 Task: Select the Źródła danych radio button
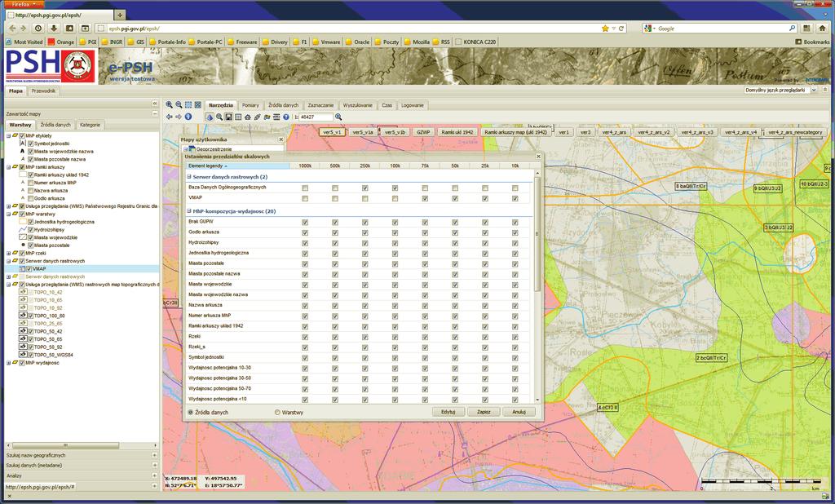click(190, 413)
